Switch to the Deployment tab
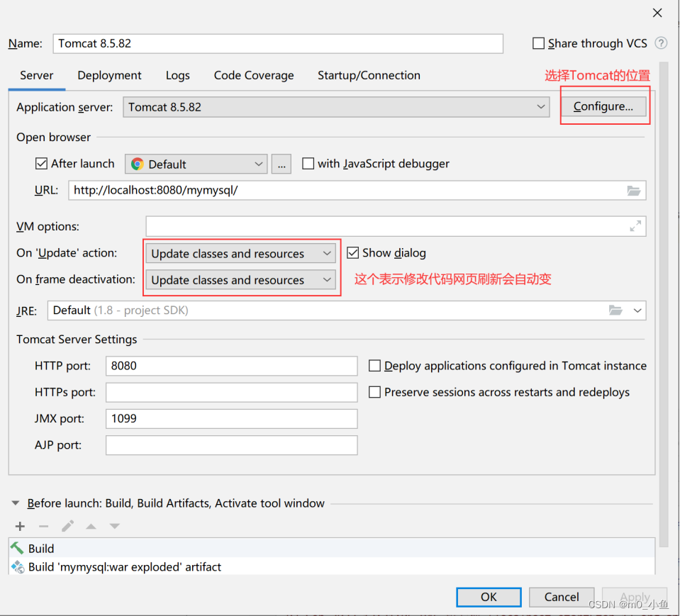This screenshot has width=680, height=616. point(109,75)
